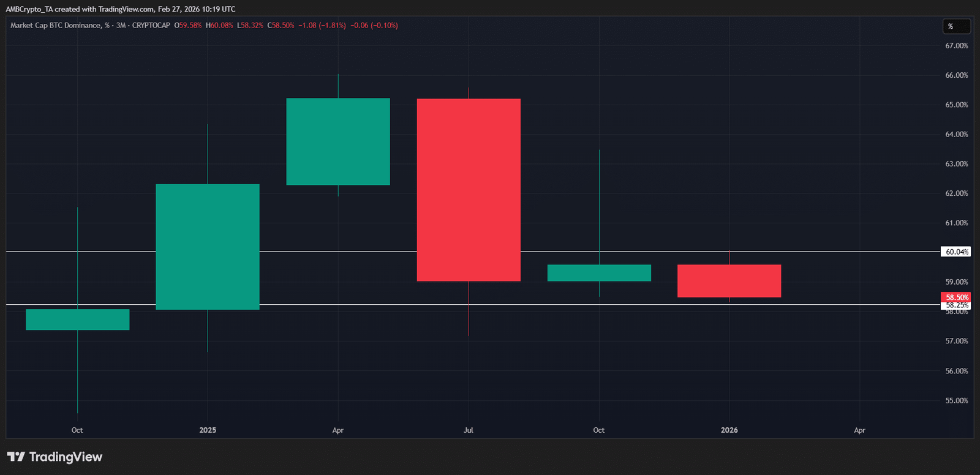Select the green Apr 2025 candle body
Screen dimensions: 980x475
tap(338, 141)
